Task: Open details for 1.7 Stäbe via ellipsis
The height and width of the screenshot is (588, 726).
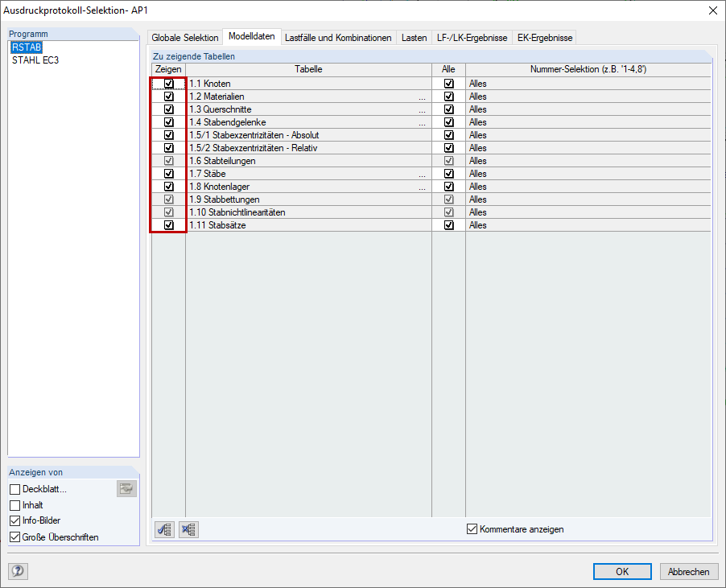Action: (424, 173)
